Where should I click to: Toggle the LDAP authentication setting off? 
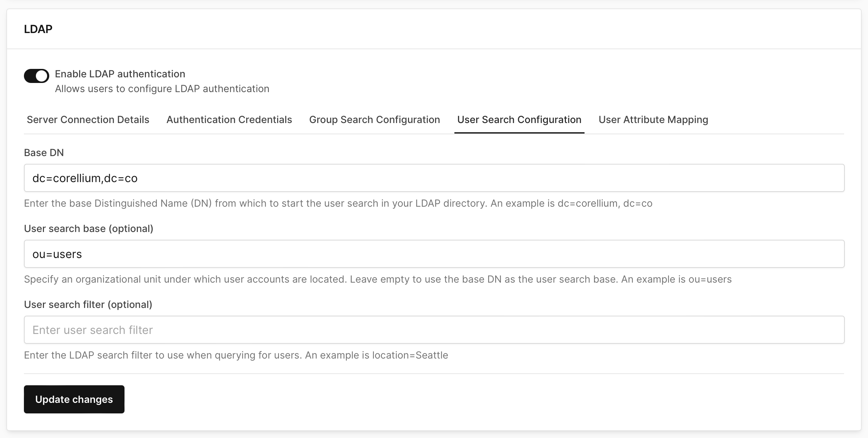tap(37, 76)
